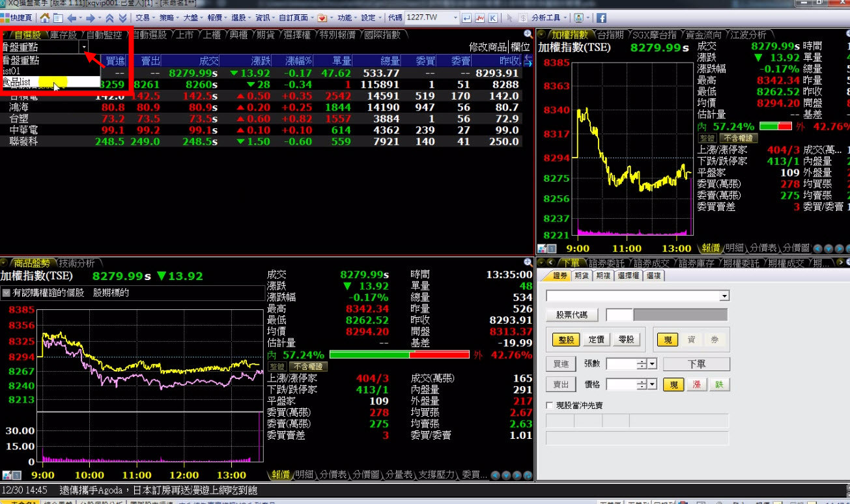850x504 pixels.
Task: Switch to the 技術分析 tab
Action: 77,263
